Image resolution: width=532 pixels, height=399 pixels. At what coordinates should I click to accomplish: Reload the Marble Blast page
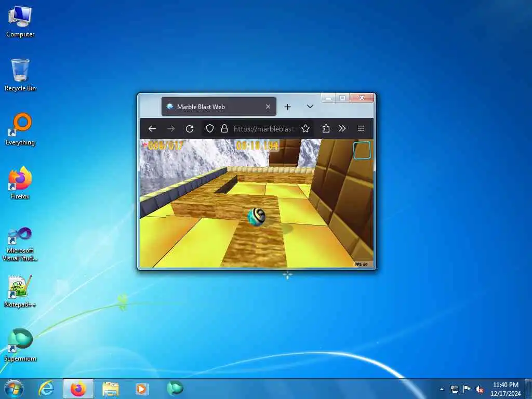click(190, 129)
